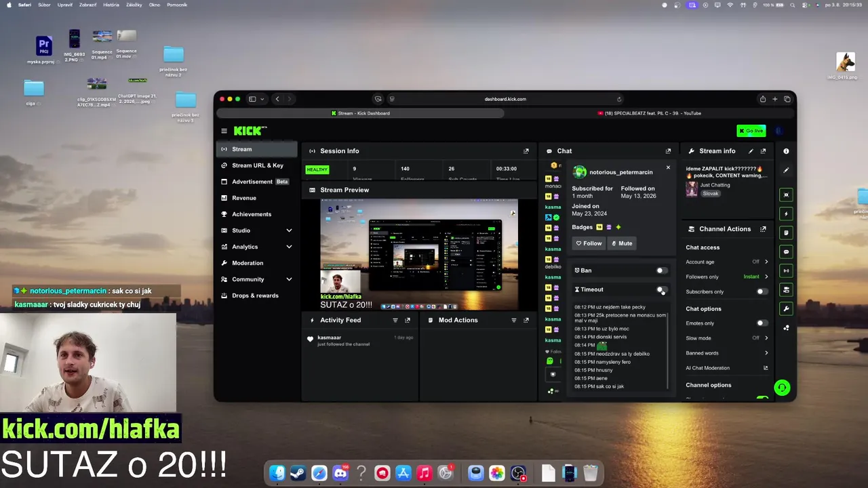Go back with the Safari back arrow
Screen dimensions: 868x488
[277, 99]
